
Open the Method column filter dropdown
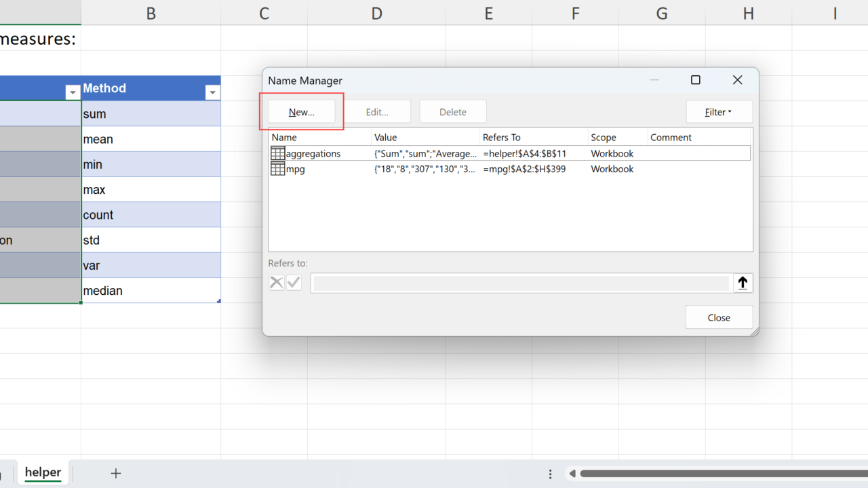click(212, 93)
